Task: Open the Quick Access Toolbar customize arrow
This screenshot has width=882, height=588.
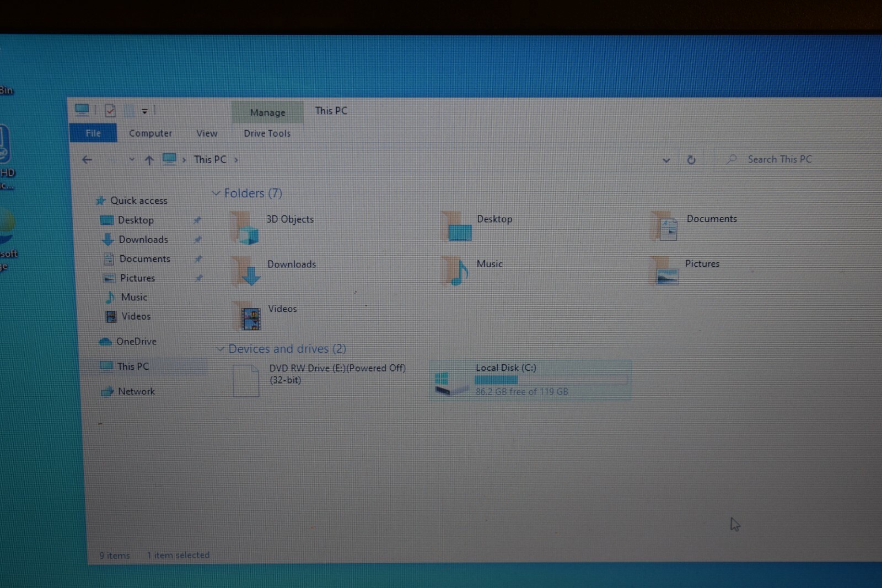Action: [144, 111]
